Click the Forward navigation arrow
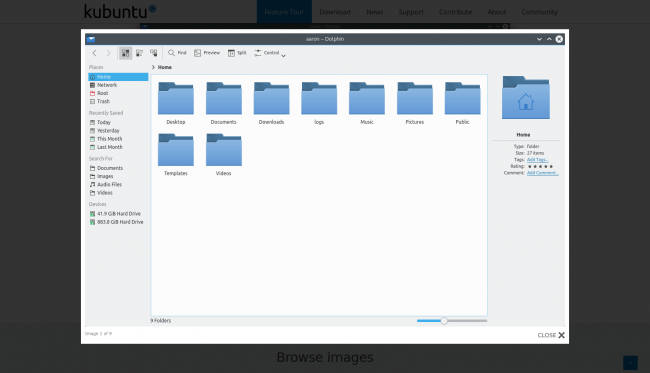The width and height of the screenshot is (650, 373). 108,53
